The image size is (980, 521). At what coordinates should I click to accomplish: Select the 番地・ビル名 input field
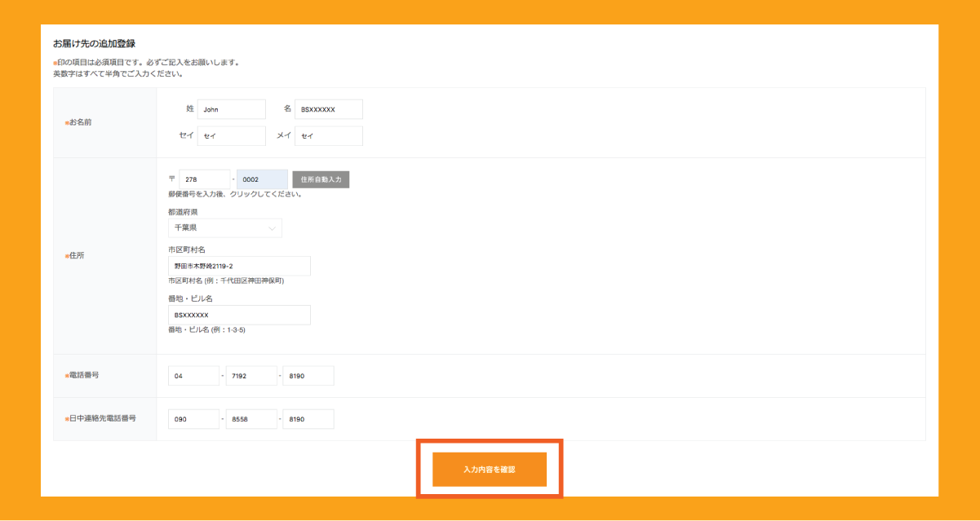239,315
